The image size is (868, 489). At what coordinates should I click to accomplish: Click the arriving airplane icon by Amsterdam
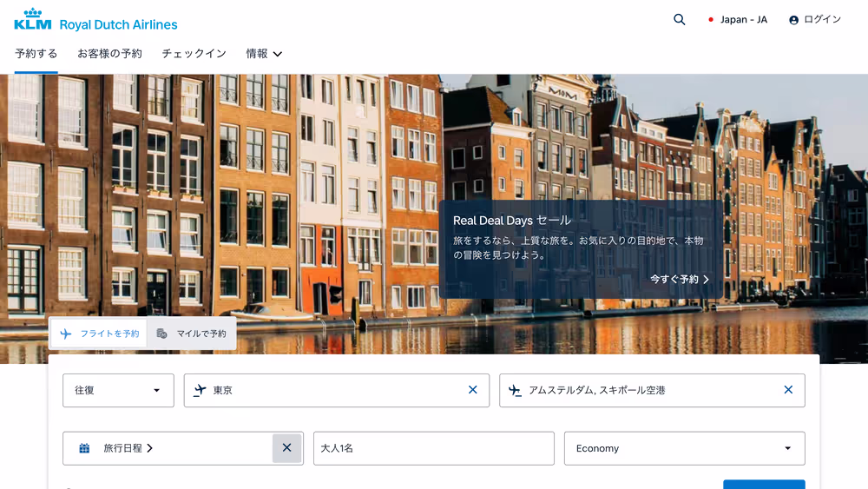(x=515, y=390)
